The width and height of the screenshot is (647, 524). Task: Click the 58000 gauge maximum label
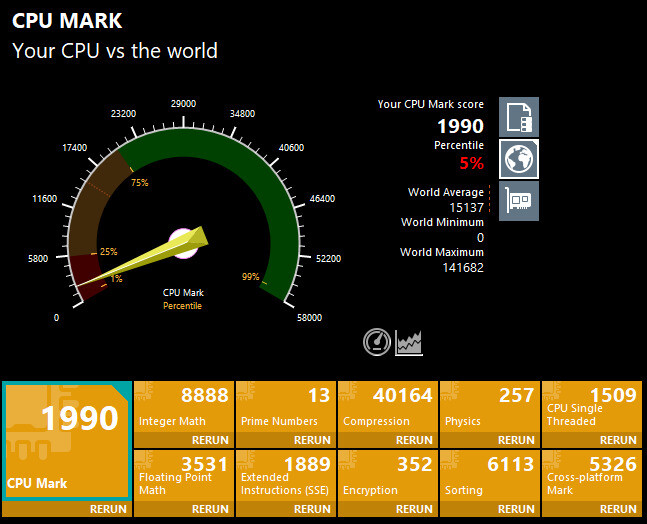coord(309,317)
